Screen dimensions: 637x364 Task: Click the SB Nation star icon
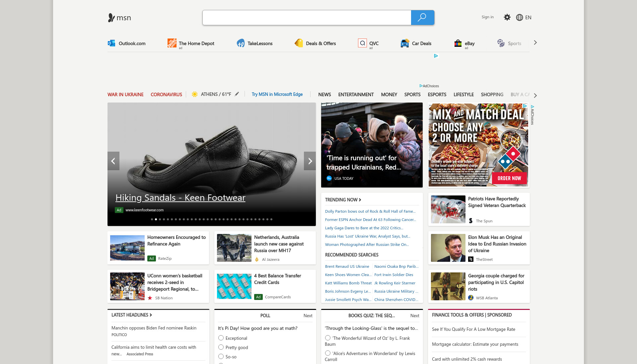(150, 298)
